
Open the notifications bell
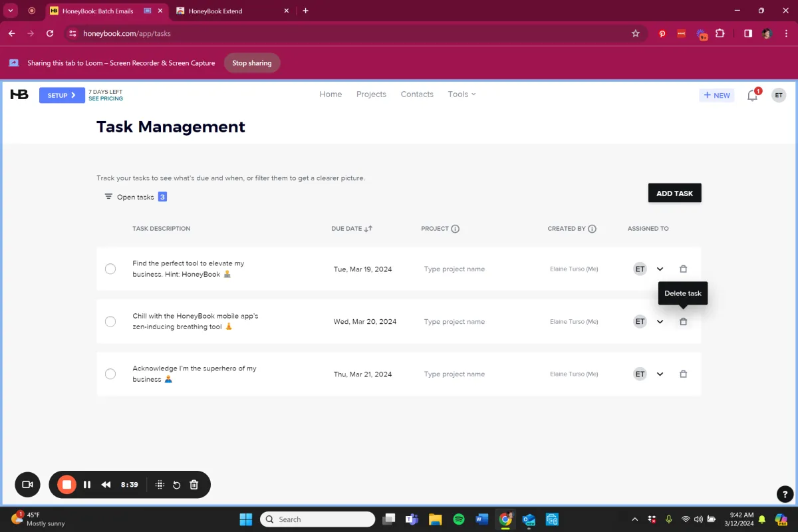click(x=752, y=95)
